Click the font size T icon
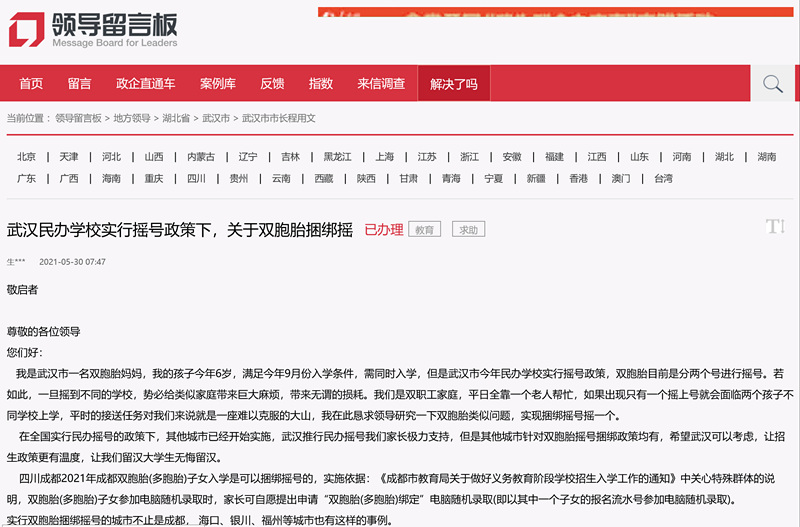This screenshot has height=527, width=800. click(x=774, y=227)
